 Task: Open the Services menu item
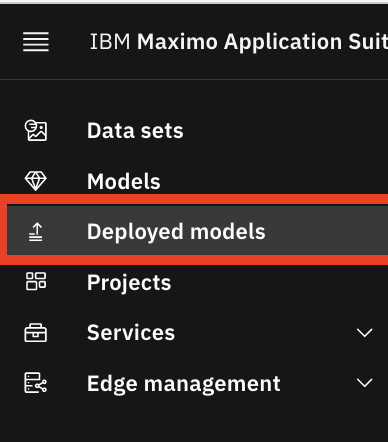point(131,333)
